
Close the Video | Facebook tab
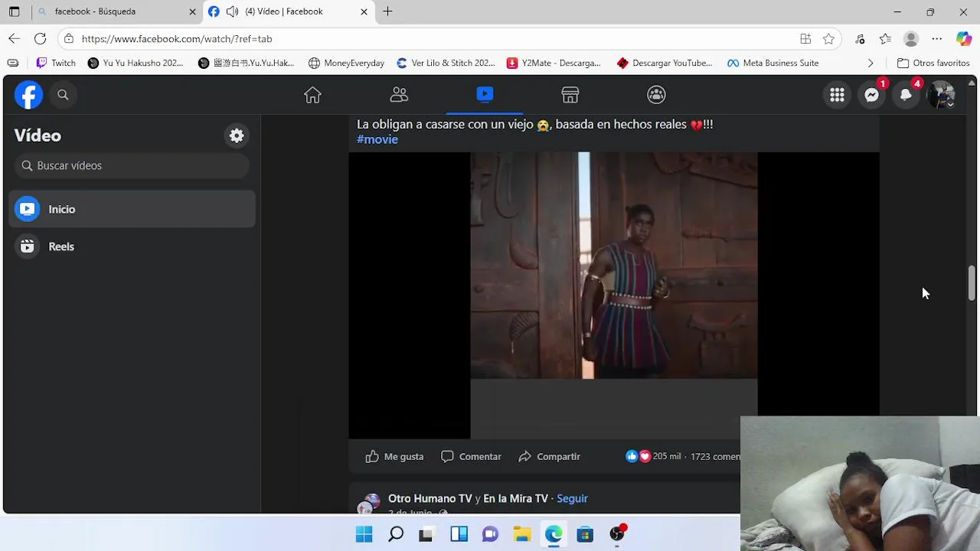coord(364,11)
